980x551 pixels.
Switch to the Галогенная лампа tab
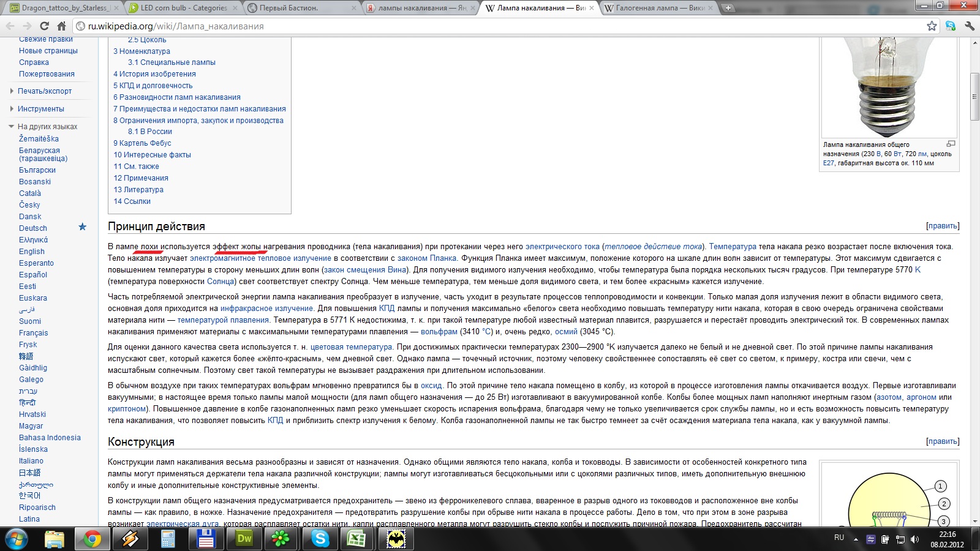coord(653,8)
